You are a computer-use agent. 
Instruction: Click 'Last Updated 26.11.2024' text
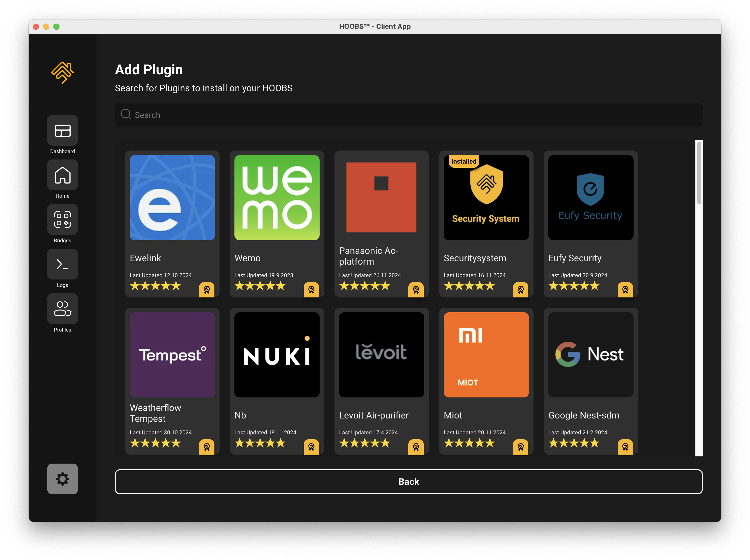(370, 275)
